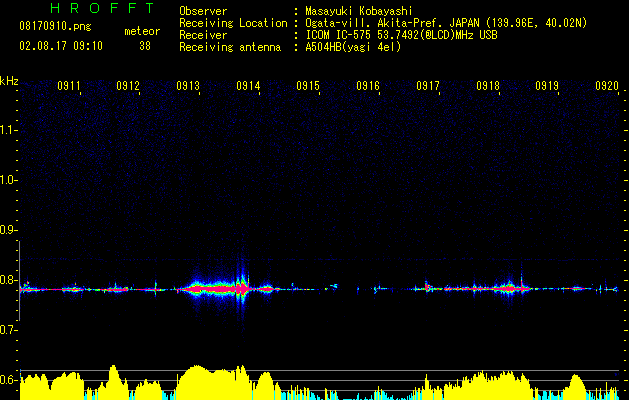This screenshot has height=400, width=629.
Task: Click the 0.7 kHz axis label
Action: coord(8,330)
